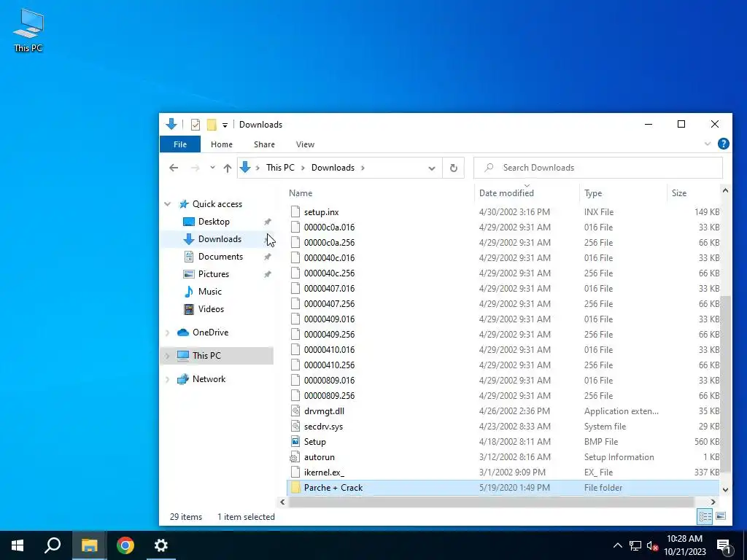The height and width of the screenshot is (560, 747).
Task: Open Settings from the taskbar
Action: click(x=161, y=545)
